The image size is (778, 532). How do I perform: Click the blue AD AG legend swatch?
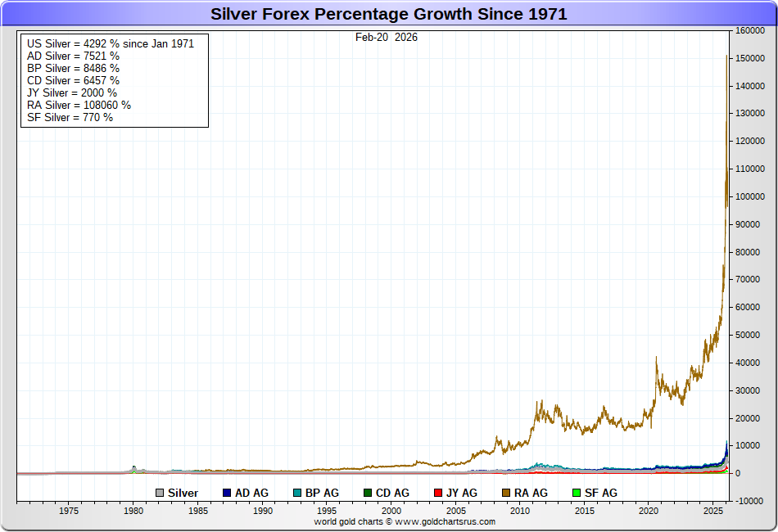pos(227,493)
